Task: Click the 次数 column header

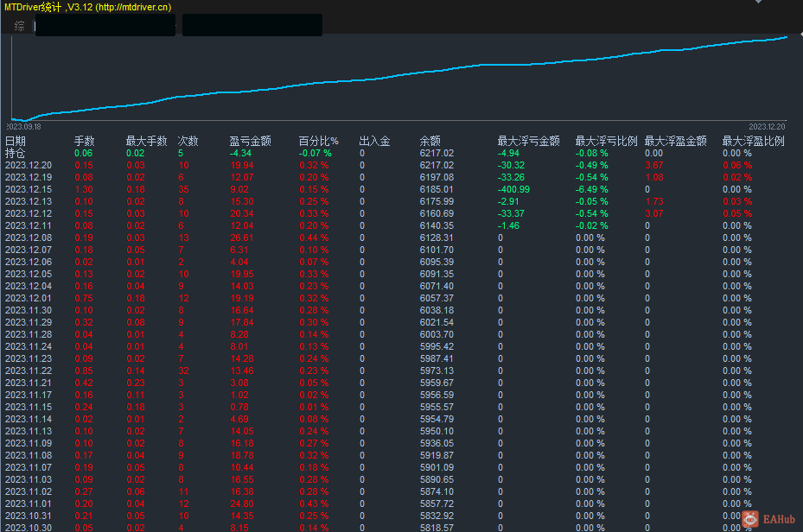Action: click(x=188, y=141)
